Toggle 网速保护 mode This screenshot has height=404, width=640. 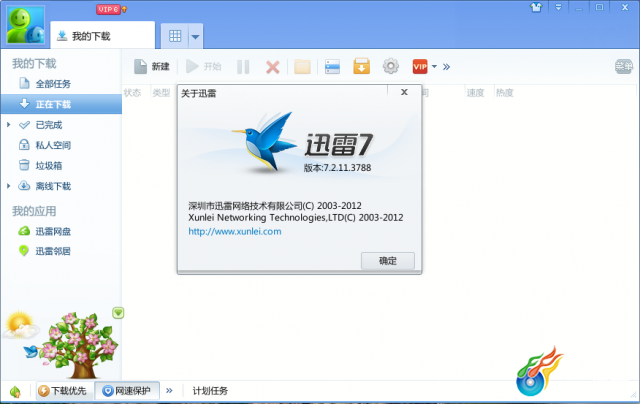[x=127, y=391]
